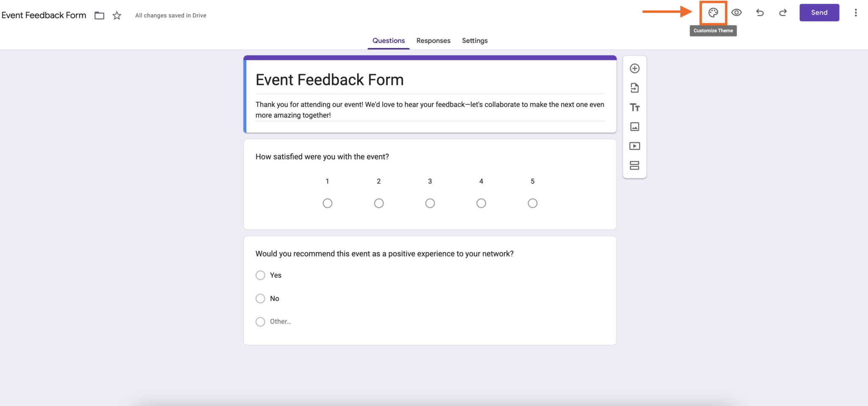This screenshot has height=406, width=868.
Task: Open the Settings tab
Action: click(x=474, y=40)
